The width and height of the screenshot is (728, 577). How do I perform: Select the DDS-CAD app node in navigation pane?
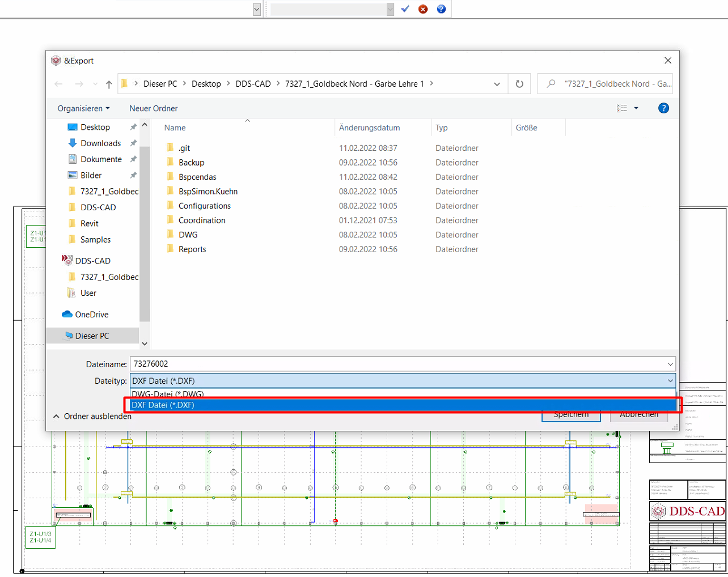(x=92, y=261)
